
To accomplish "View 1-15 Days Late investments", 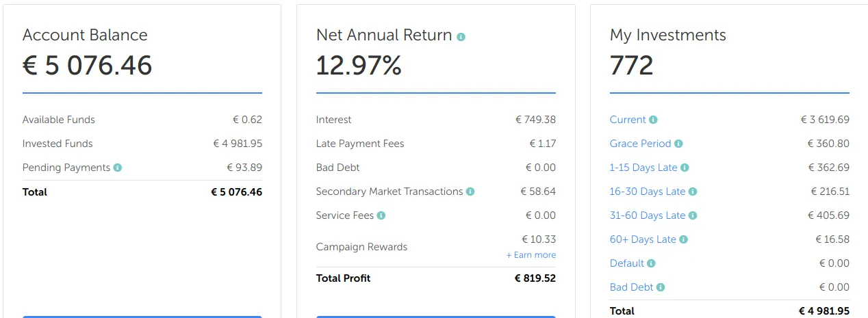I will coord(643,168).
